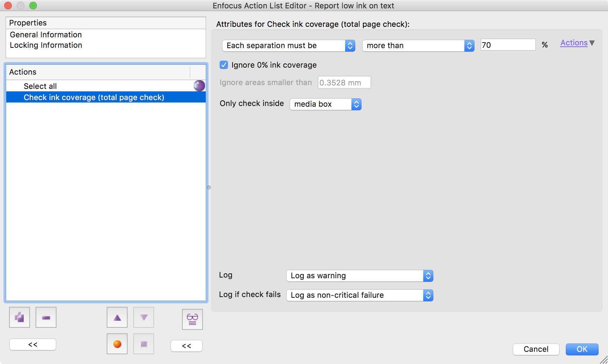Screen dimensions: 608x364
Task: Open the 'Log as warning' dropdown
Action: coord(359,276)
